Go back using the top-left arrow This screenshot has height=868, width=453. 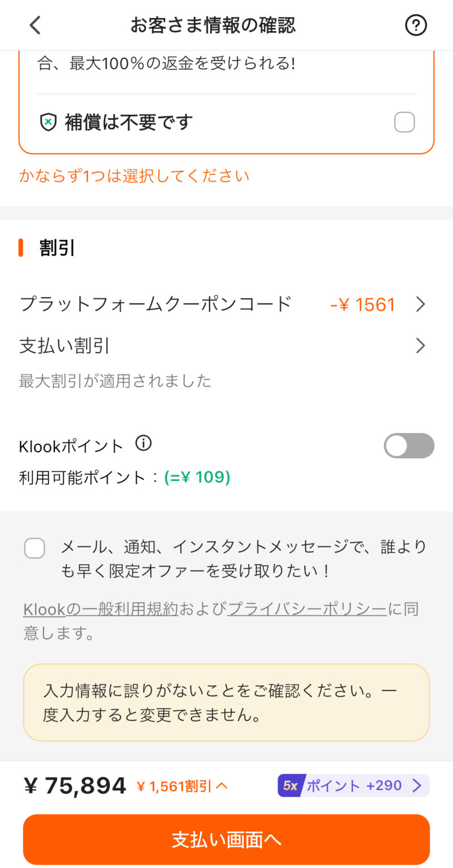tap(35, 25)
